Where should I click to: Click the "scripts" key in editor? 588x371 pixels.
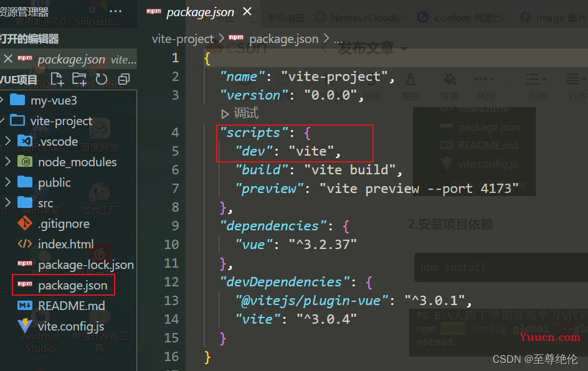(x=254, y=133)
